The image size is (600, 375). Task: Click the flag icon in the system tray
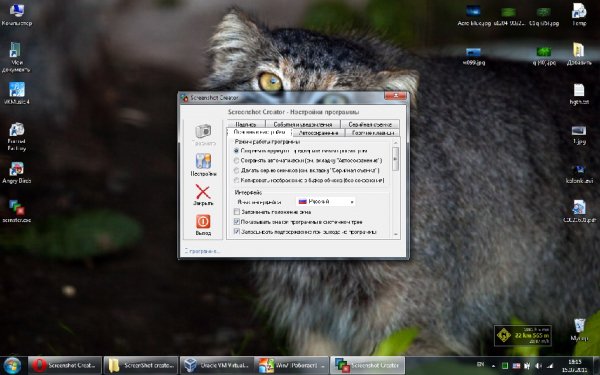point(516,366)
